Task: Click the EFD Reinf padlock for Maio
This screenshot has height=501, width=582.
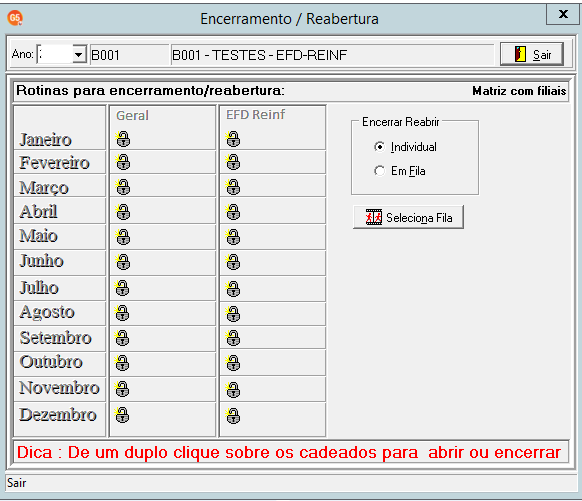Action: click(x=233, y=237)
